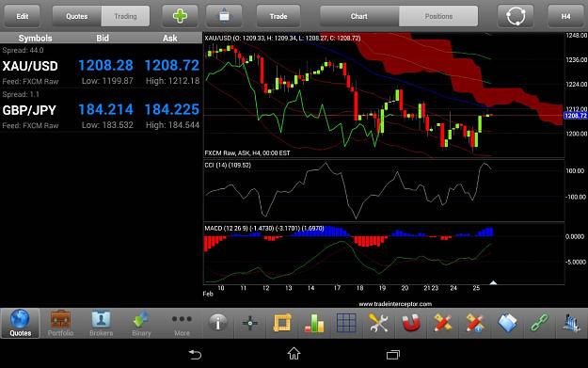Open the Binary options tab
The height and width of the screenshot is (368, 588).
click(141, 323)
